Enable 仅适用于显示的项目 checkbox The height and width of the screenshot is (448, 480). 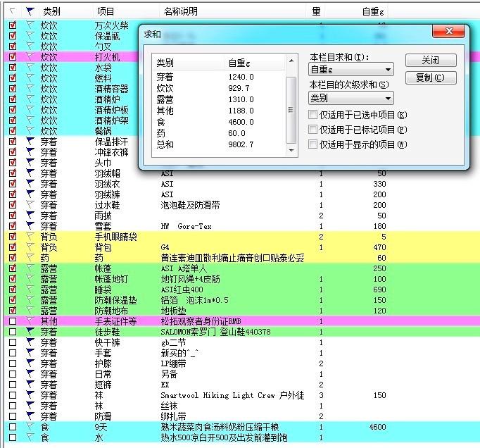pos(312,144)
